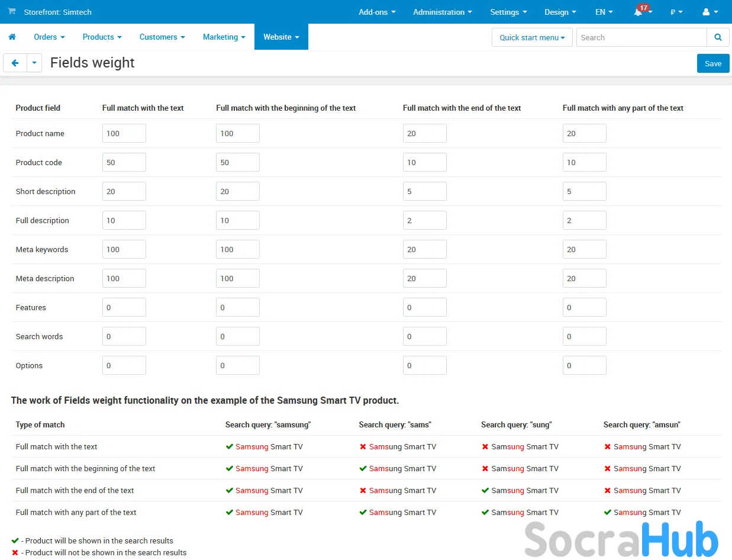Click Options any-part-of-text weight field
The width and height of the screenshot is (732, 560).
pyautogui.click(x=584, y=365)
